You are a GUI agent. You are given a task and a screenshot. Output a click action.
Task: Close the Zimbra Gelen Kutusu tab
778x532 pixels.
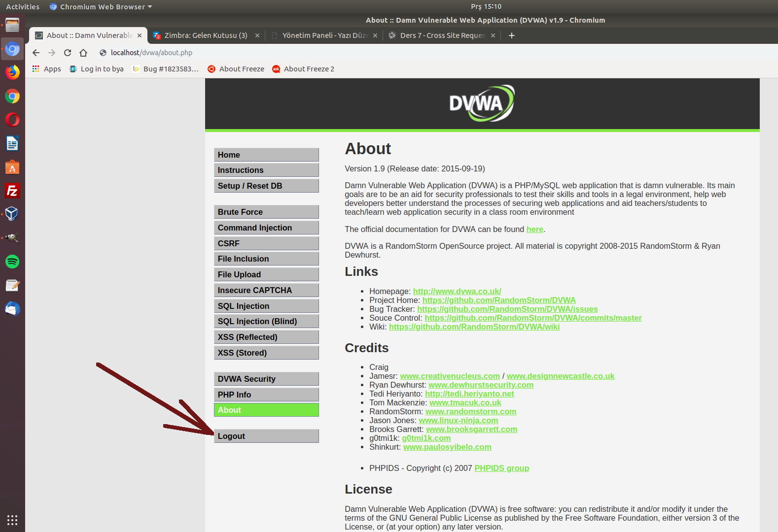point(257,35)
